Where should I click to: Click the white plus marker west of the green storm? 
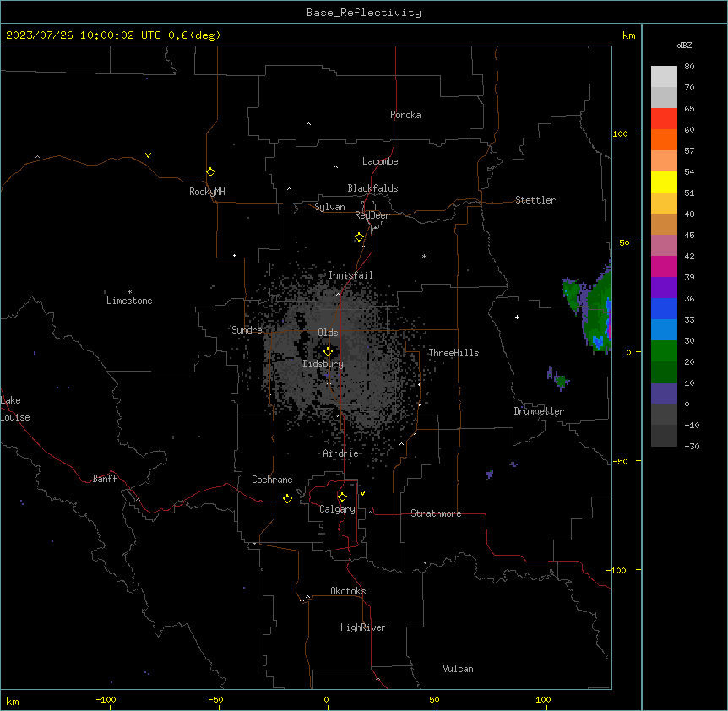[x=517, y=317]
